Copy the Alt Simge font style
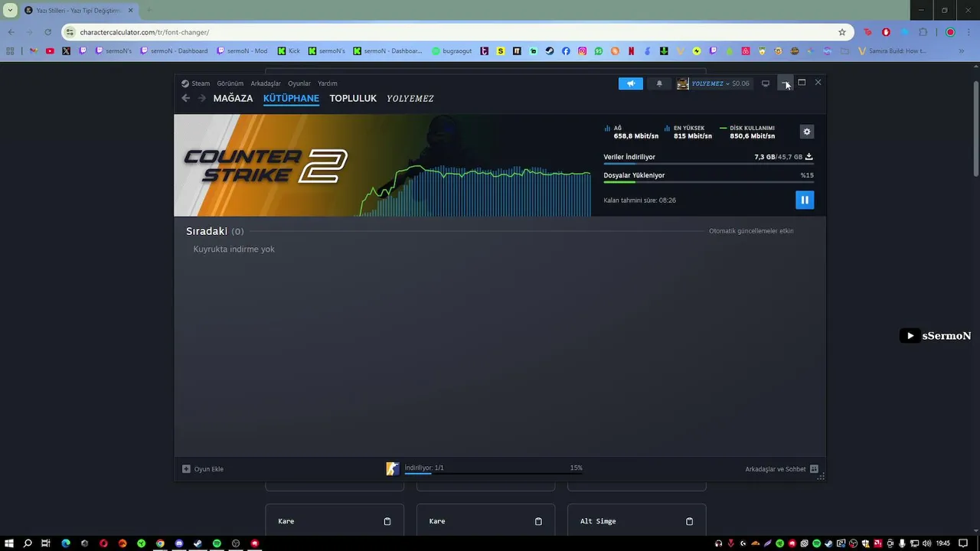The height and width of the screenshot is (551, 980). pos(689,521)
